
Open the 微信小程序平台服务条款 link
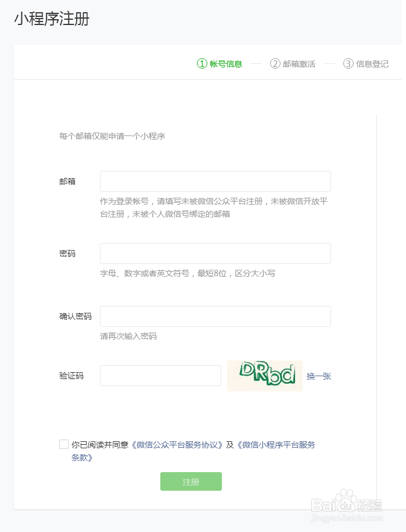click(275, 445)
